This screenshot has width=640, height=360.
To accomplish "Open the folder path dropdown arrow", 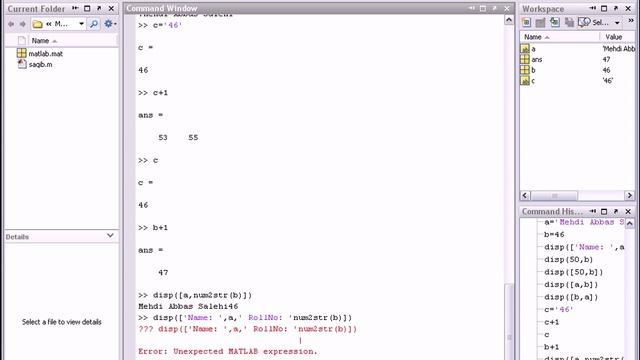I will 81,24.
